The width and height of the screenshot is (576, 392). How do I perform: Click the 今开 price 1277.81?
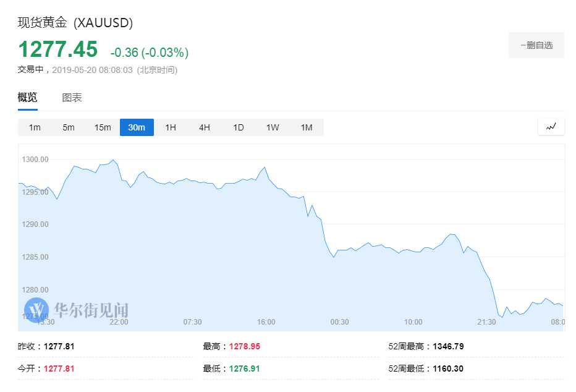(x=59, y=368)
